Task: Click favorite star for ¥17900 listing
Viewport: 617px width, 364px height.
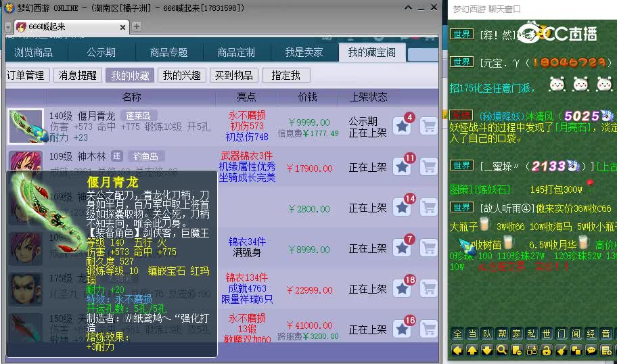Action: coord(402,167)
